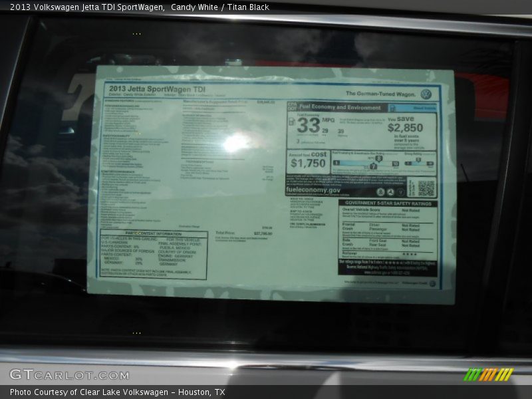Click the fuel pump icon beside 33 MPG
This screenshot has height=399, width=532.
coord(291,122)
